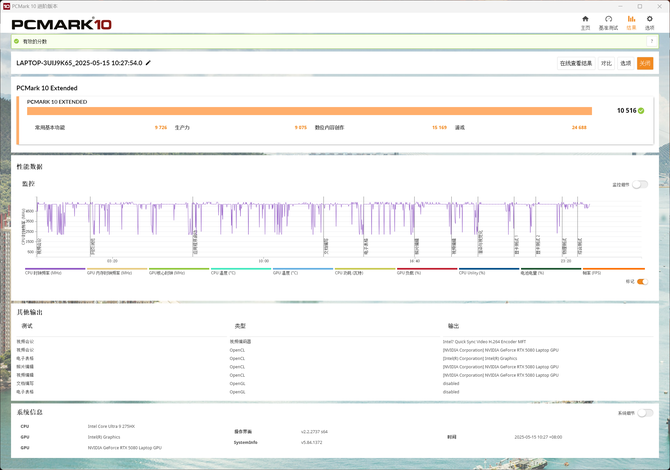The height and width of the screenshot is (470, 670).
Task: Click the 性能数据 section heading
Action: (x=29, y=167)
